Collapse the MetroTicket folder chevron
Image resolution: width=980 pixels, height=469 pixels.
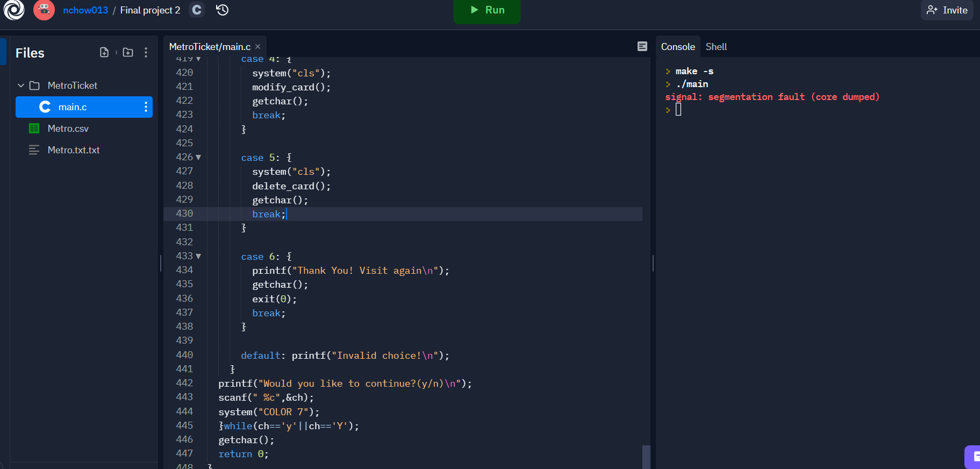click(x=21, y=86)
